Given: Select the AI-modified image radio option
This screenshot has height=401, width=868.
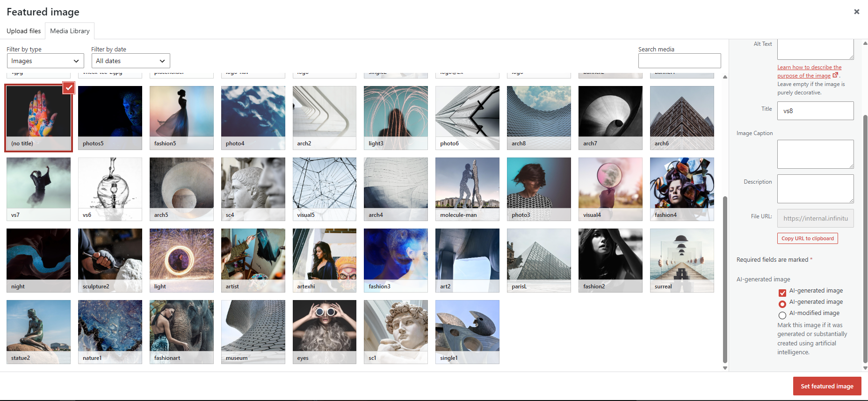Looking at the screenshot, I should click(782, 315).
